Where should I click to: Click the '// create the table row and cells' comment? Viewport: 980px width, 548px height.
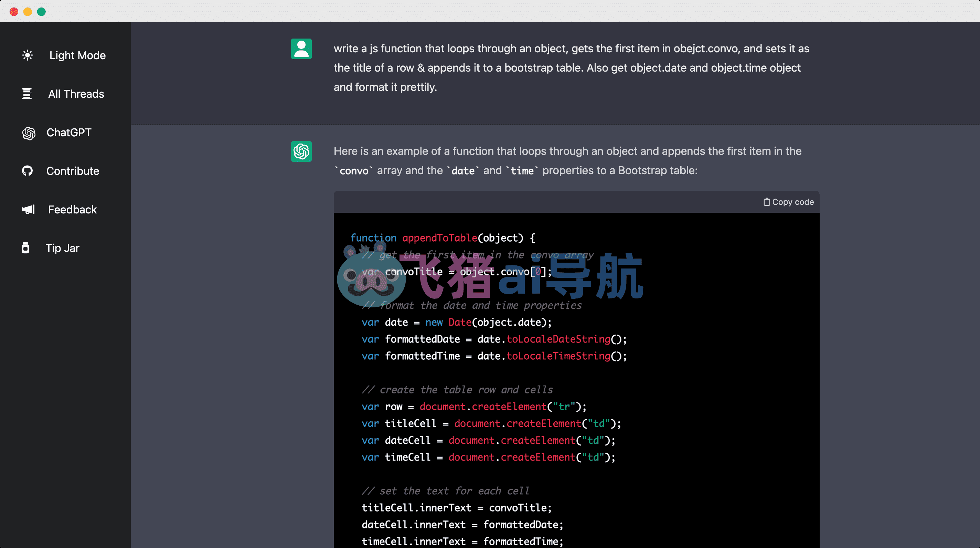tap(457, 390)
